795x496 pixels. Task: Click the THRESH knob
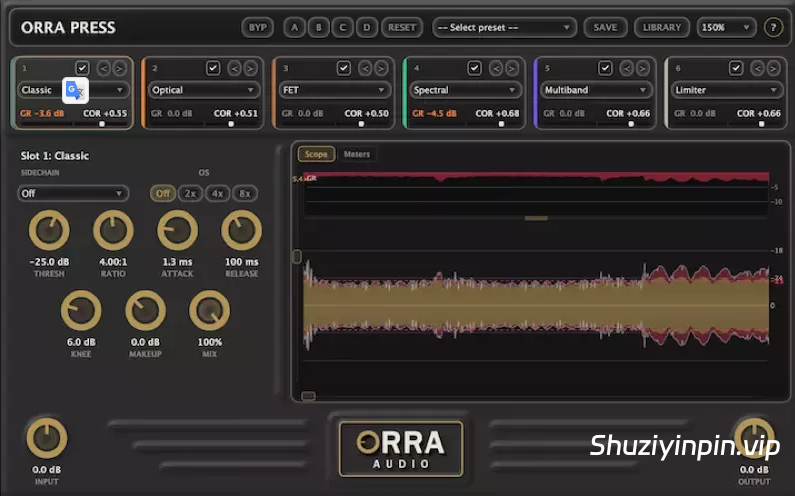click(x=49, y=230)
